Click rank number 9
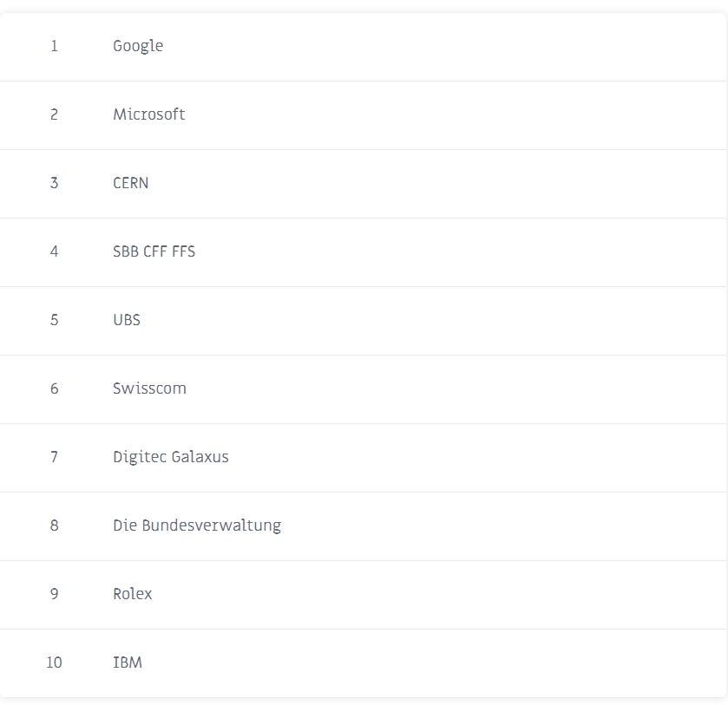 pyautogui.click(x=55, y=594)
